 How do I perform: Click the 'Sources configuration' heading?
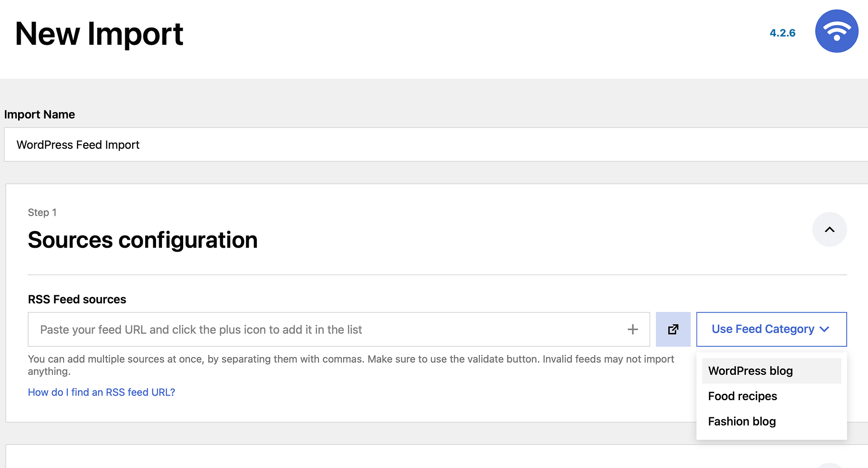(142, 240)
